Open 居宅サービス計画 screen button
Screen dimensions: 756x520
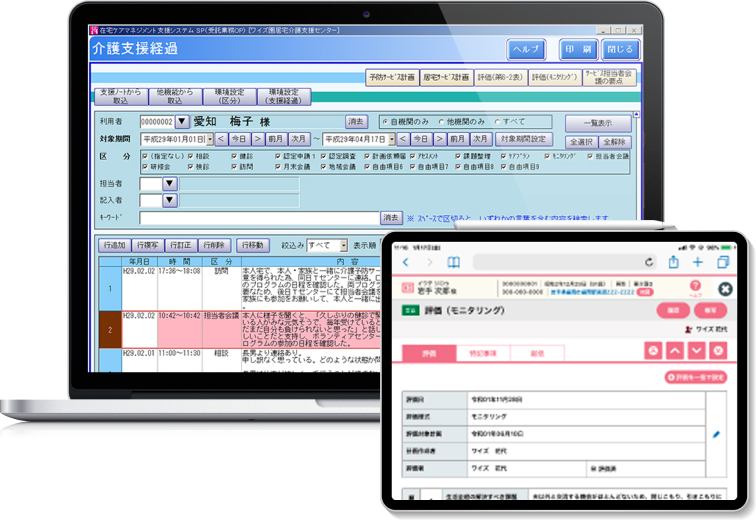coord(446,78)
